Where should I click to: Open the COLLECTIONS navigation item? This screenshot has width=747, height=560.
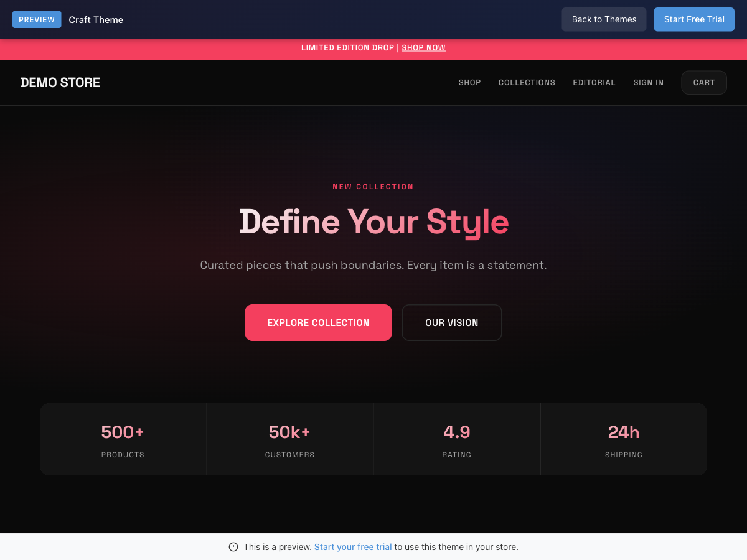pos(527,83)
